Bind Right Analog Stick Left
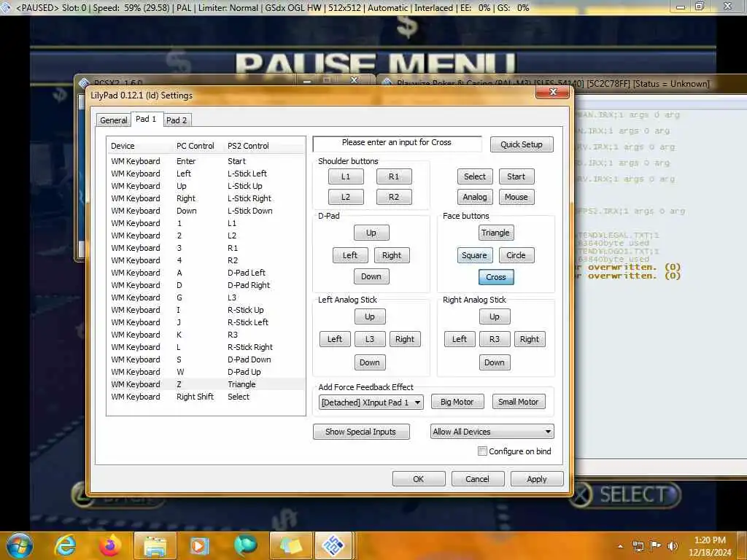This screenshot has width=747, height=560. 460,339
